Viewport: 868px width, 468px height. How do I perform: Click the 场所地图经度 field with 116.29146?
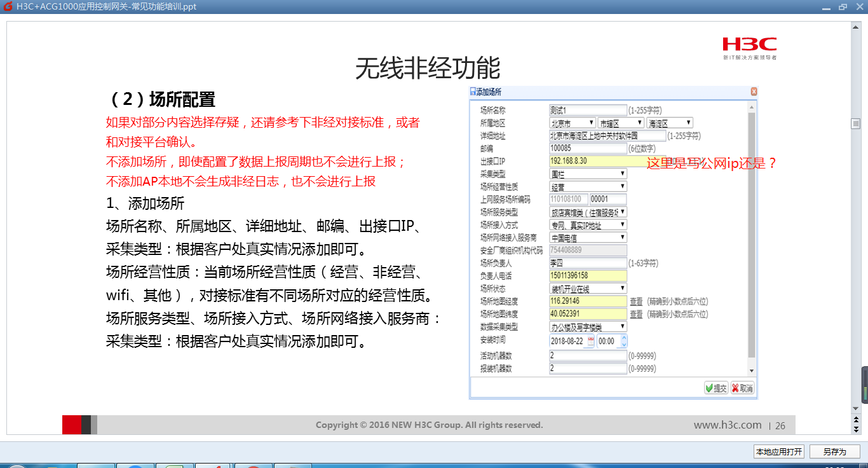point(588,301)
